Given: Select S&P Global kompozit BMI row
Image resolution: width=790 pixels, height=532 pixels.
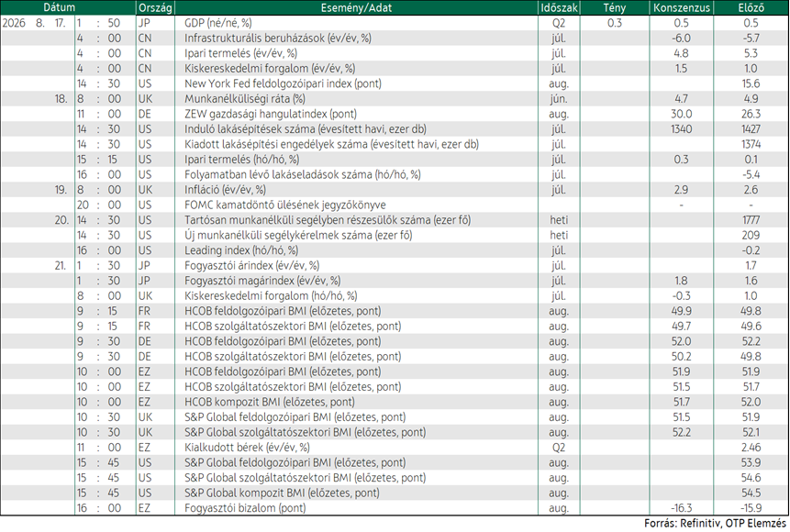Looking at the screenshot, I should [283, 493].
